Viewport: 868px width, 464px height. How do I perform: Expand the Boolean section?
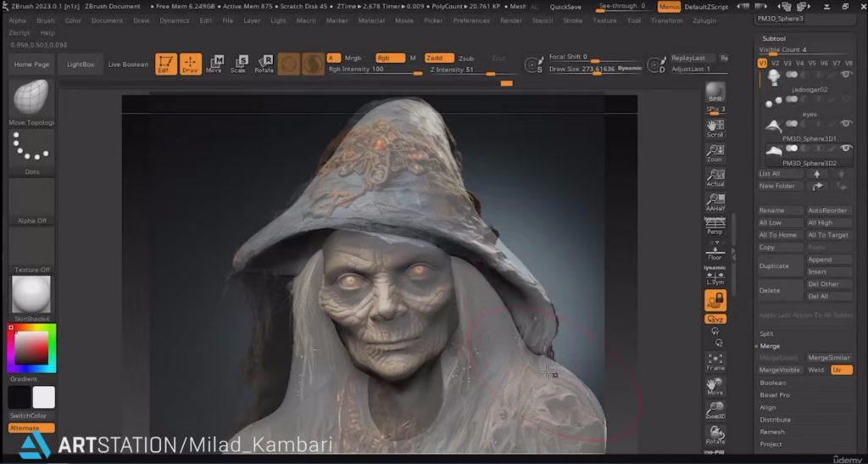point(773,383)
